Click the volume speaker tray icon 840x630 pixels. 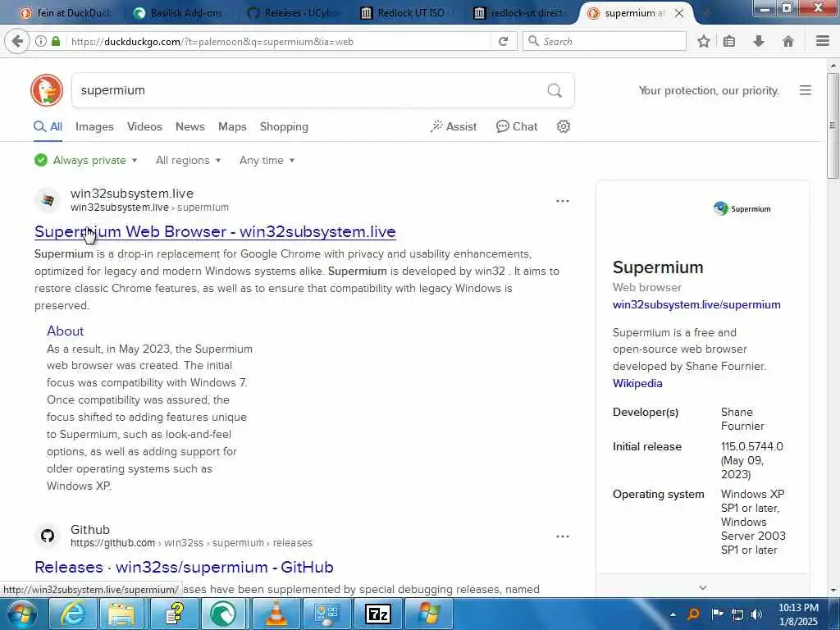[756, 614]
